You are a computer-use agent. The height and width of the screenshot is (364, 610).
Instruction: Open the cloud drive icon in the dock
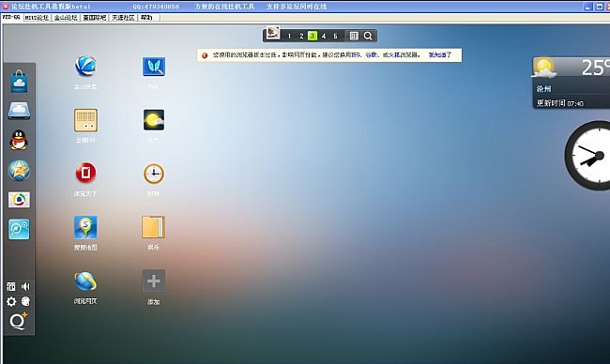point(19,111)
